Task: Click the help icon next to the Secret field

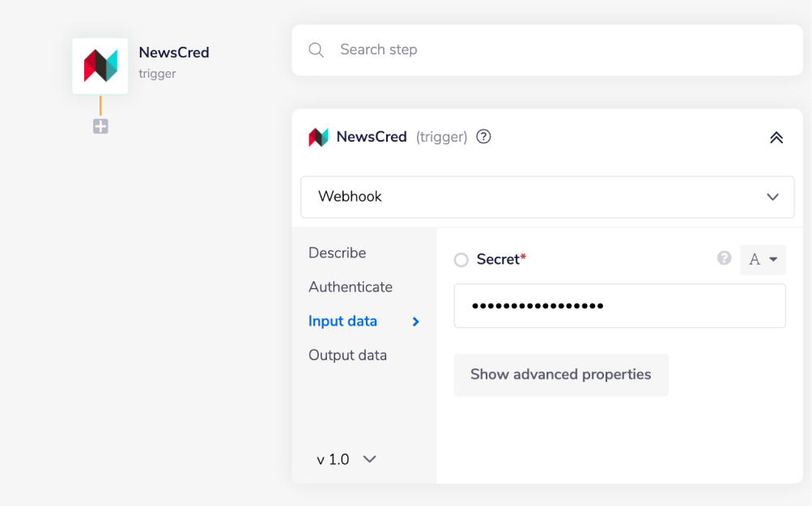Action: pyautogui.click(x=723, y=257)
